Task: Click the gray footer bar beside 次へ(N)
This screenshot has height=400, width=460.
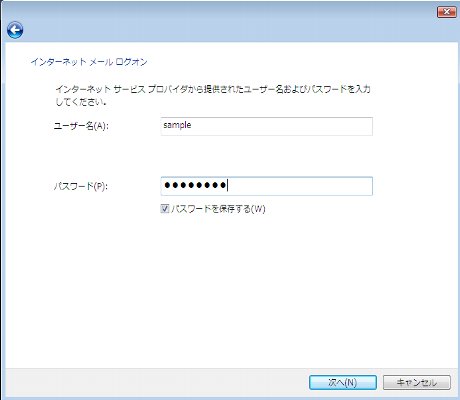Action: click(157, 382)
